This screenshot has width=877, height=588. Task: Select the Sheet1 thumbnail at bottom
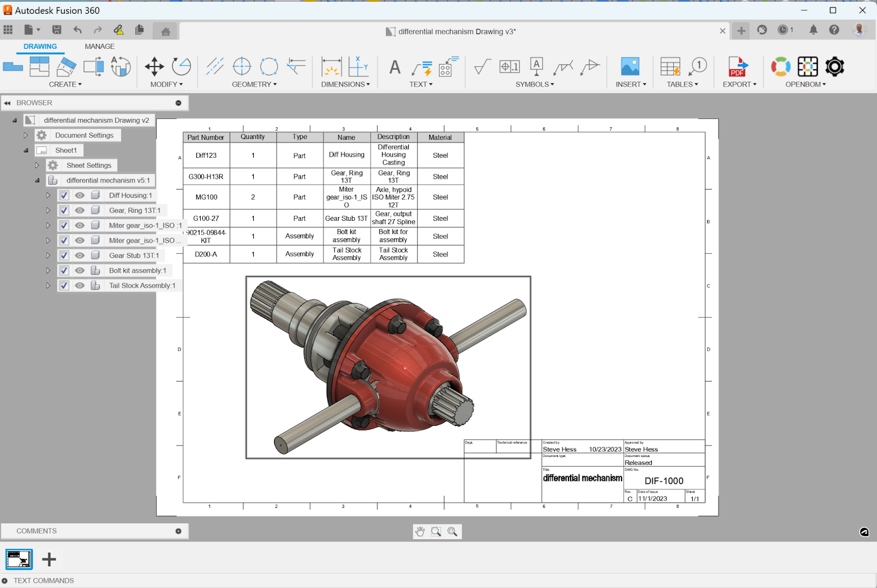19,560
